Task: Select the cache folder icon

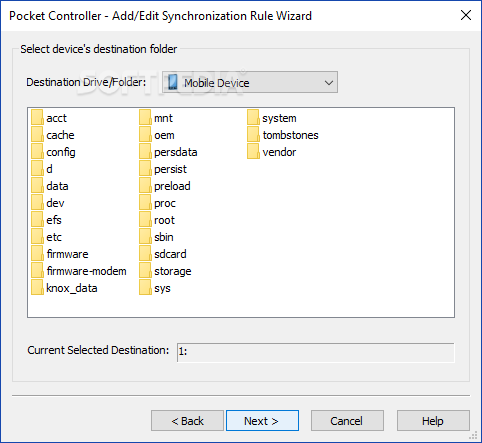Action: [x=37, y=135]
